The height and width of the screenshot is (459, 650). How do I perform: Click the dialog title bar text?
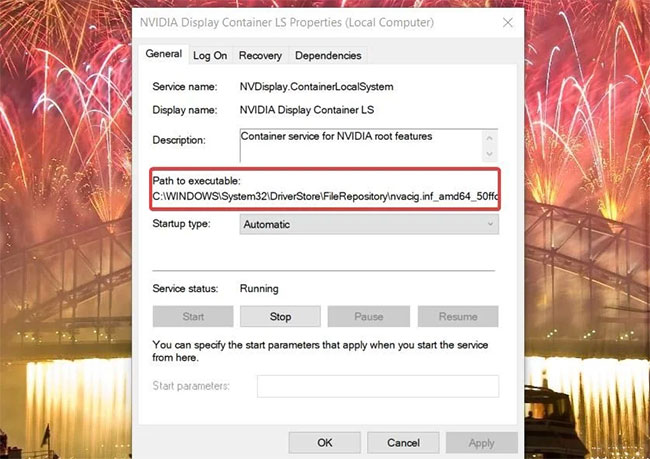click(x=287, y=22)
